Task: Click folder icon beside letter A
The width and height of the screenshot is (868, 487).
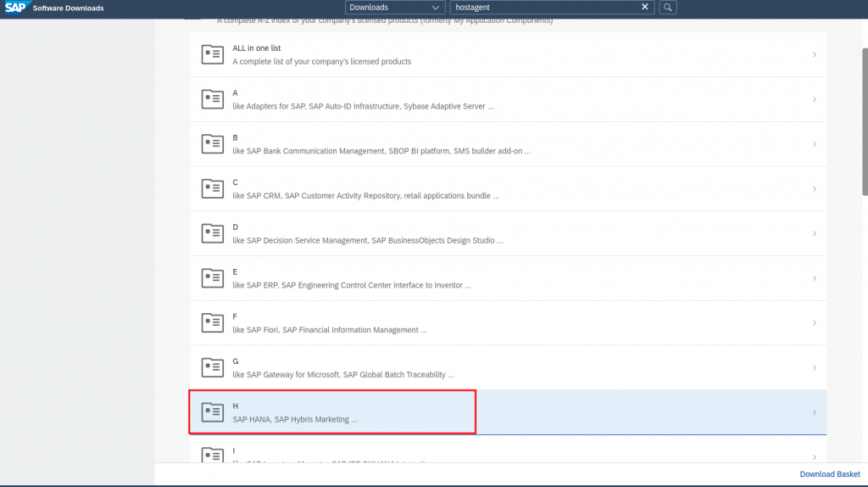Action: [x=212, y=99]
